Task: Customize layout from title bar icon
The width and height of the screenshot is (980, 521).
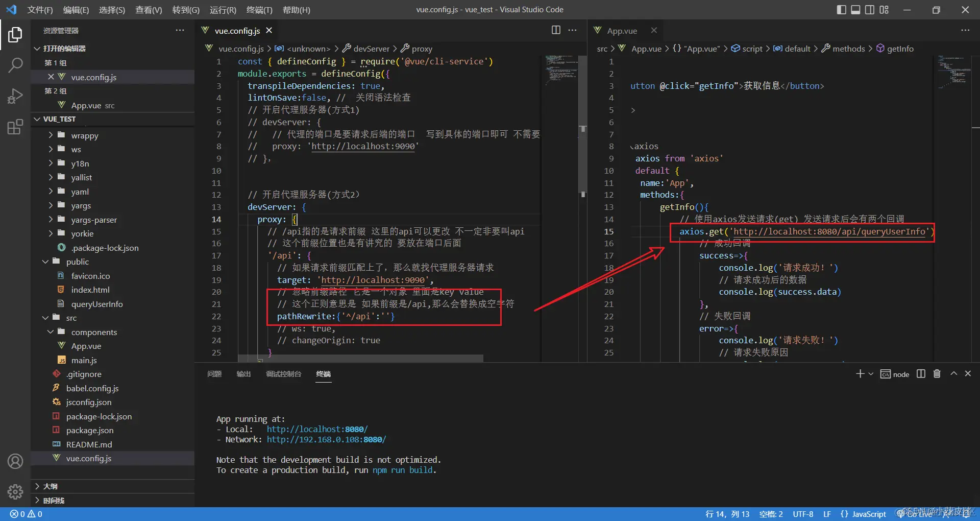Action: (884, 10)
